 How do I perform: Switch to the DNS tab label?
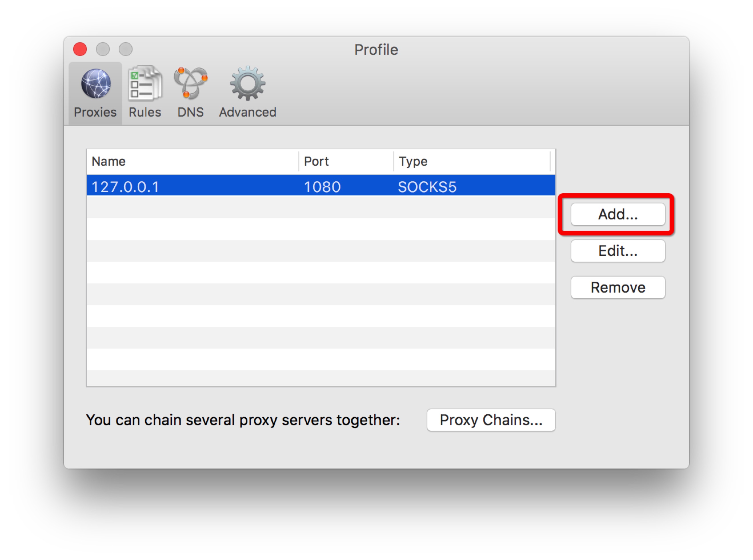pyautogui.click(x=191, y=112)
